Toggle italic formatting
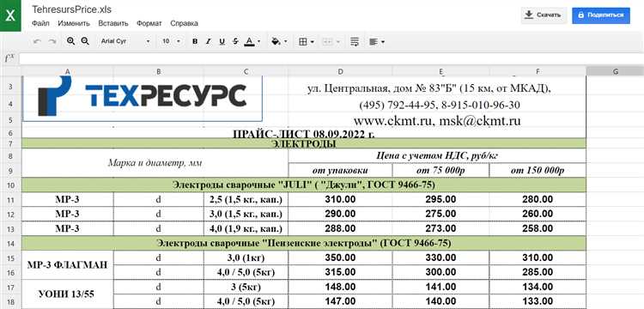Image resolution: width=644 pixels, height=309 pixels. 209,41
